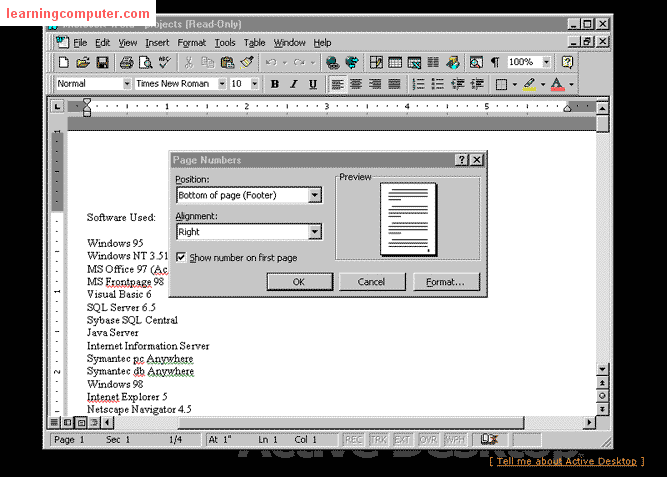
Task: Click Cancel in Page Numbers dialog
Action: tap(372, 282)
